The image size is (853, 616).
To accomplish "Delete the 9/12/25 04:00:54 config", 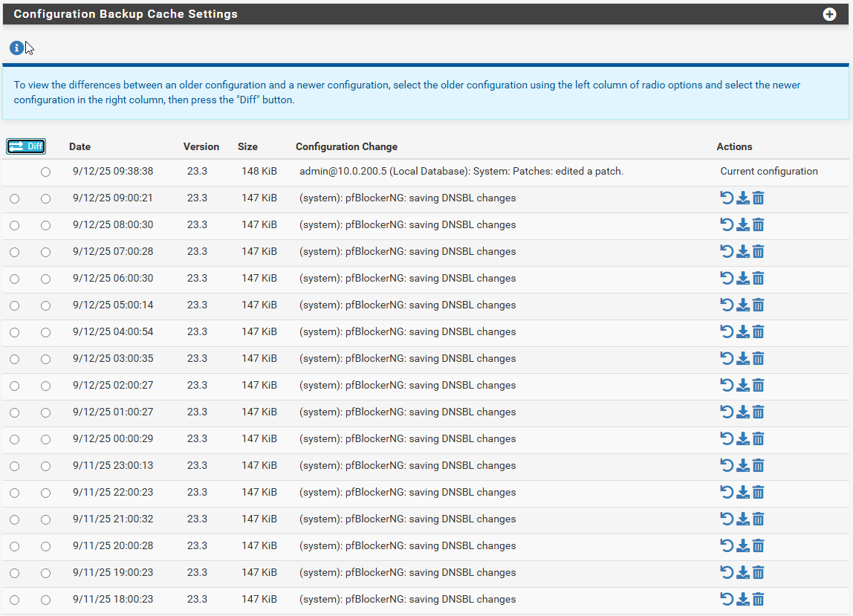I will [x=759, y=331].
